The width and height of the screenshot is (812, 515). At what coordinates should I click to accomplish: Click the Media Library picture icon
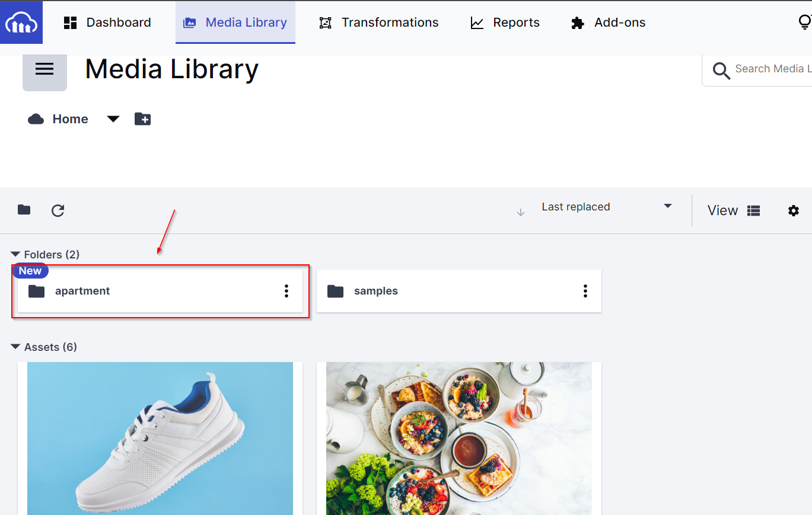click(x=189, y=23)
